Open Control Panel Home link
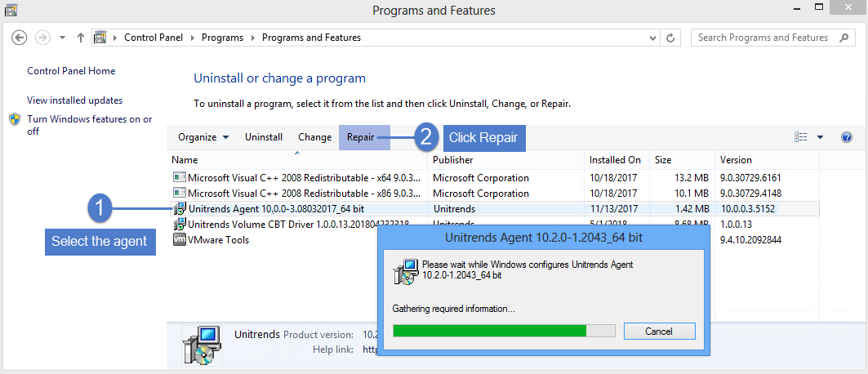This screenshot has height=374, width=868. [71, 71]
